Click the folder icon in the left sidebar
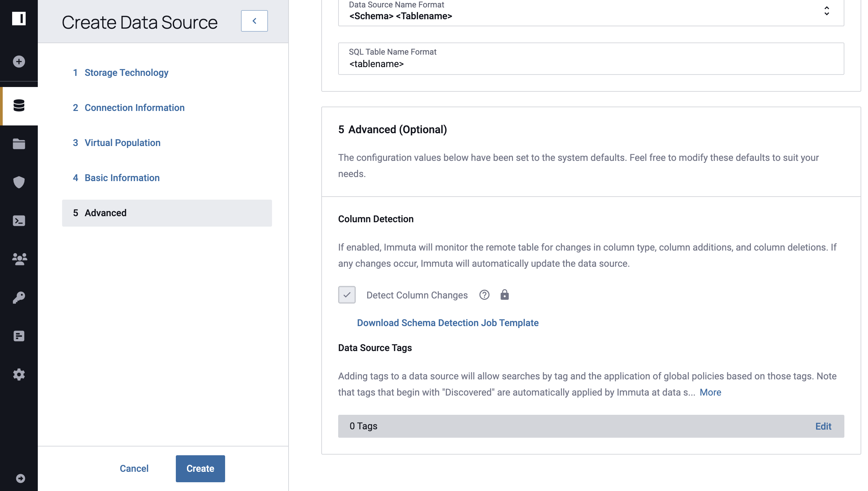This screenshot has height=491, width=868. [x=19, y=144]
